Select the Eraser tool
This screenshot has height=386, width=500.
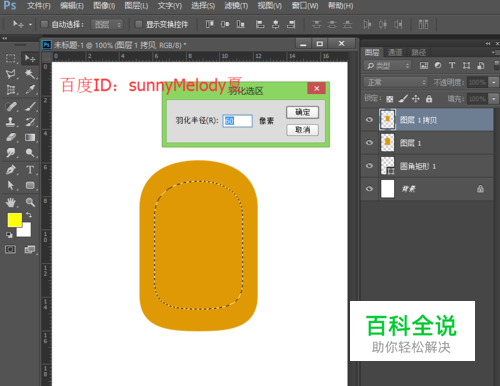[x=11, y=137]
